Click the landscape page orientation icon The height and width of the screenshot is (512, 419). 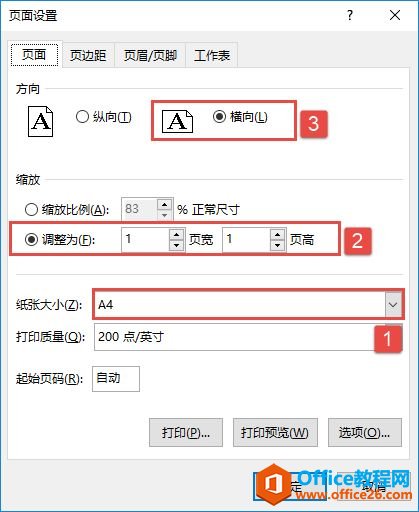[177, 121]
